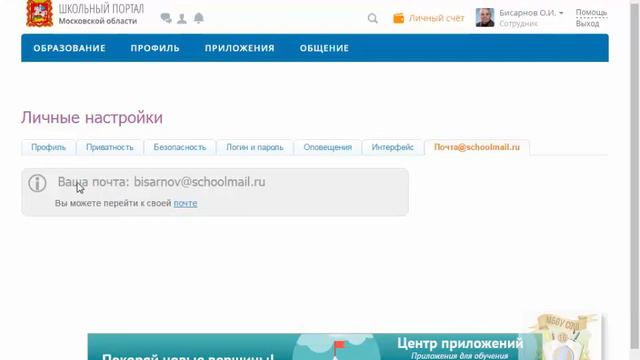Open the Личный счёт link
Viewport: 640px width, 360px height.
pyautogui.click(x=436, y=18)
